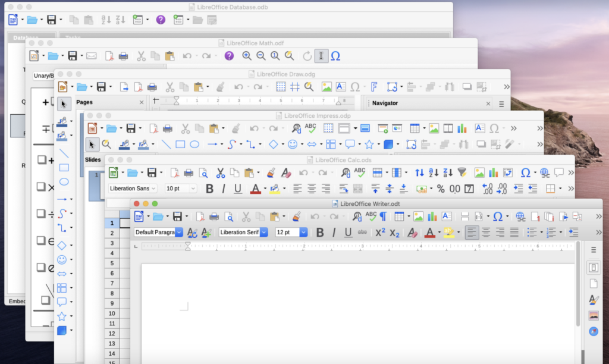Click the Navigator panel title in Draw
Viewport: 609px width, 364px height.
tap(385, 103)
